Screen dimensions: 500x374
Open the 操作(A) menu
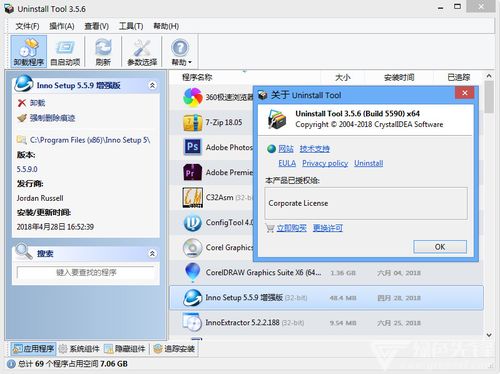tap(62, 26)
